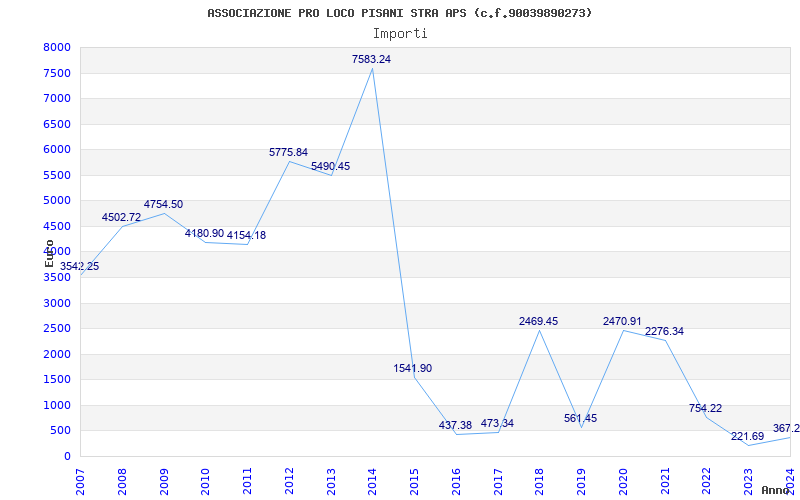Click the 221.69 lowest value label
Screen dimensions: 800x500
747,436
